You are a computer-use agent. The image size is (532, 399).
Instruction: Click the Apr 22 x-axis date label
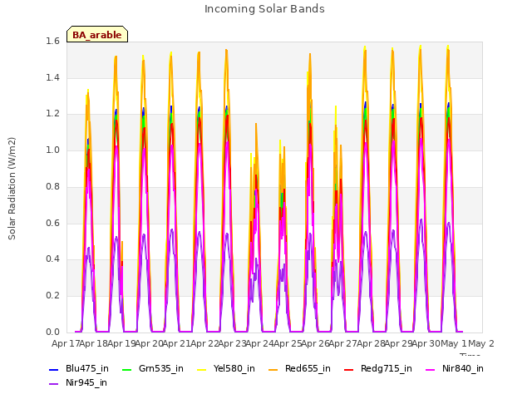click(x=204, y=344)
